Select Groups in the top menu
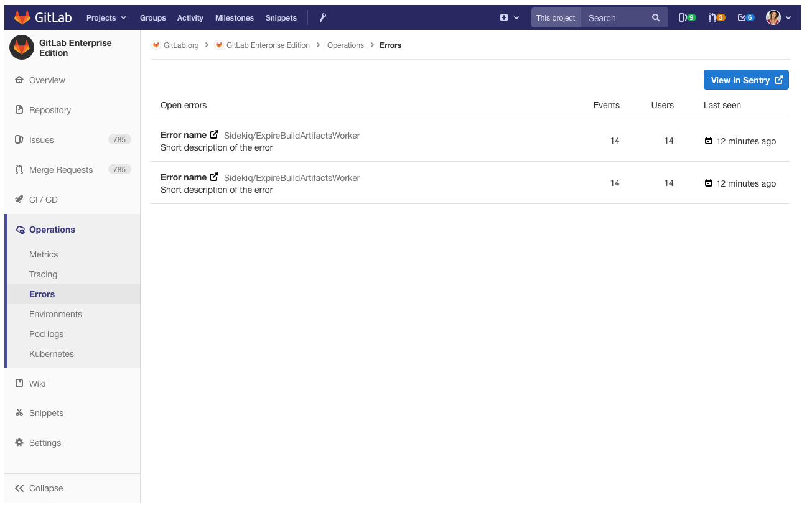The image size is (812, 515). 152,17
